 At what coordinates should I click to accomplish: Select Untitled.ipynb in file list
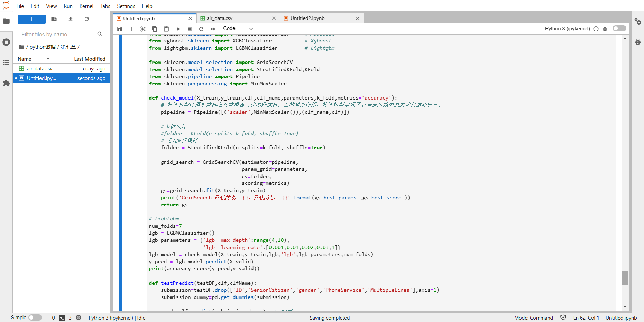tap(62, 78)
